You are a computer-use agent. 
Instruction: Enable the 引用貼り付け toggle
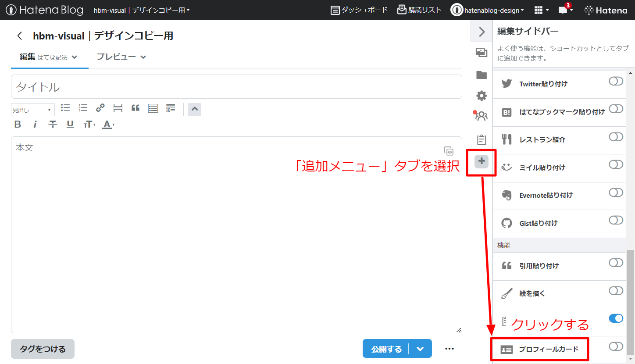pos(616,263)
